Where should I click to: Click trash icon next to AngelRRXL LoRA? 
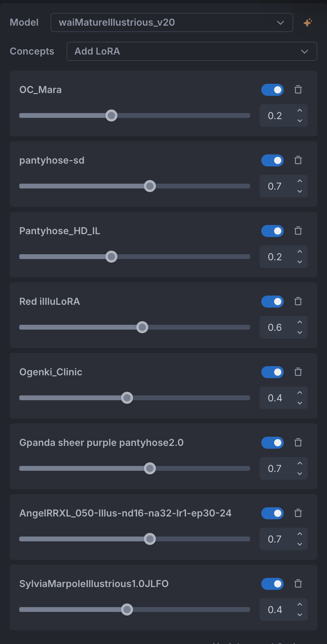[298, 513]
